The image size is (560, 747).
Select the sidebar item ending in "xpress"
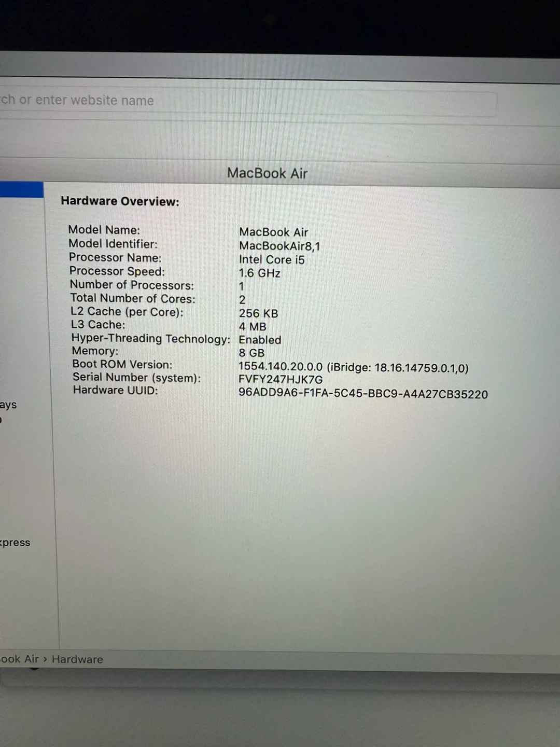pos(16,543)
